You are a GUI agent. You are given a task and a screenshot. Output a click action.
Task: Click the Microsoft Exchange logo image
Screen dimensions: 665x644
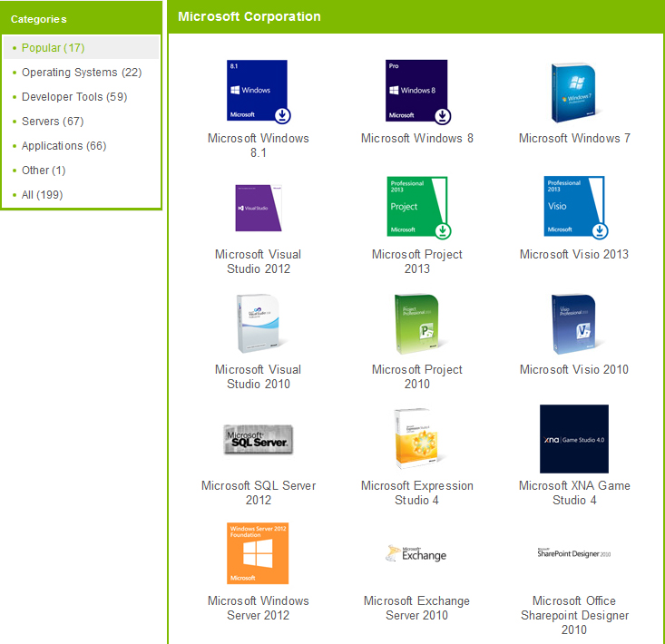pyautogui.click(x=416, y=553)
